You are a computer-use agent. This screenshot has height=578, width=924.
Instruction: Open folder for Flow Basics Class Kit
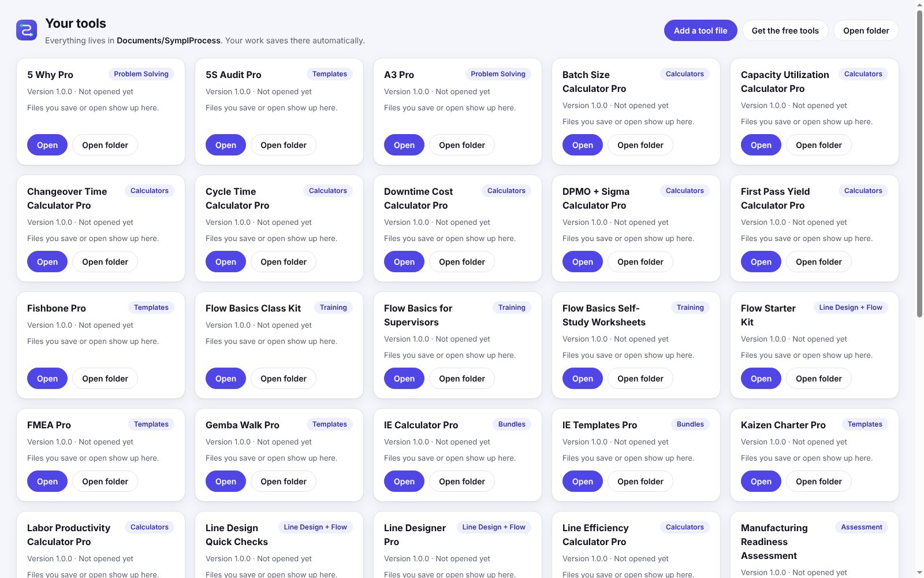[x=284, y=379]
